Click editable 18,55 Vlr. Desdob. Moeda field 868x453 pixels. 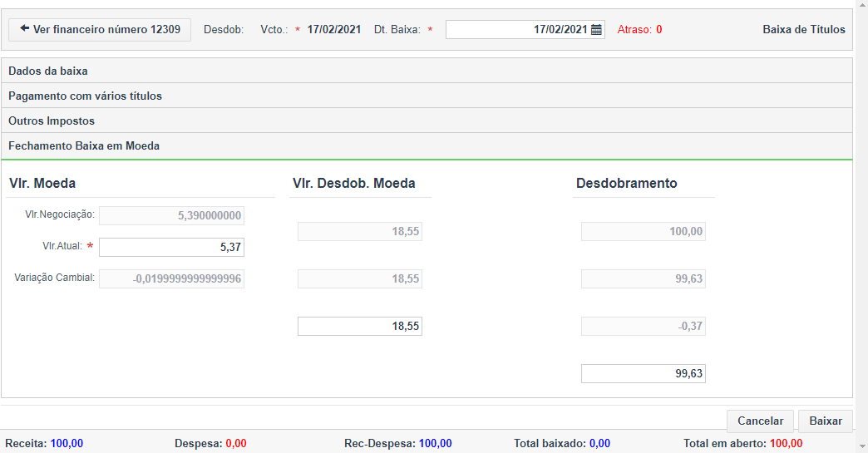[360, 327]
